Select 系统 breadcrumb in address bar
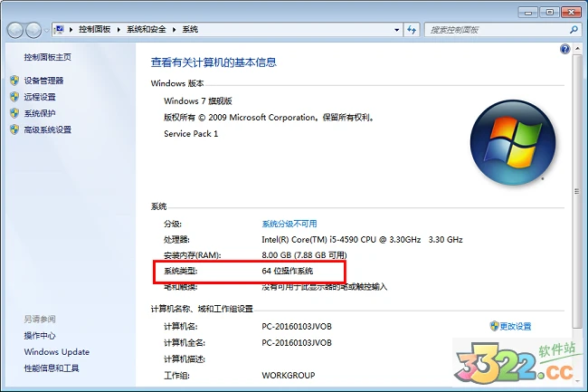The width and height of the screenshot is (588, 392). [x=190, y=29]
